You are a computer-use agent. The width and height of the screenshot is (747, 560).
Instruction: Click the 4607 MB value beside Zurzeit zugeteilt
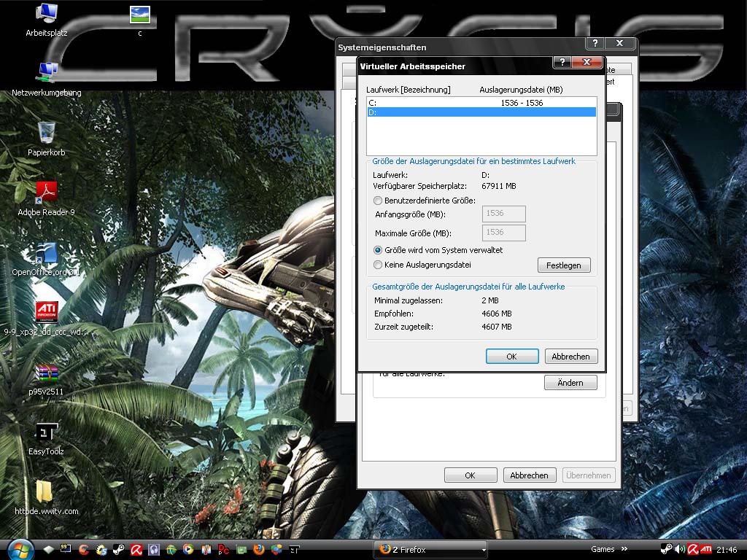[496, 327]
